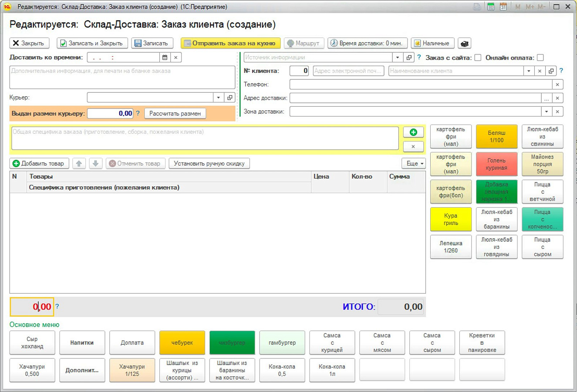Select orange чебурек menu button

(x=182, y=343)
